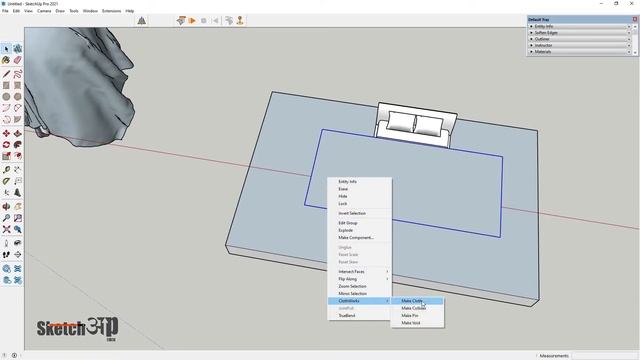
Task: Pick the Paint Bucket tool
Action: tap(6, 60)
